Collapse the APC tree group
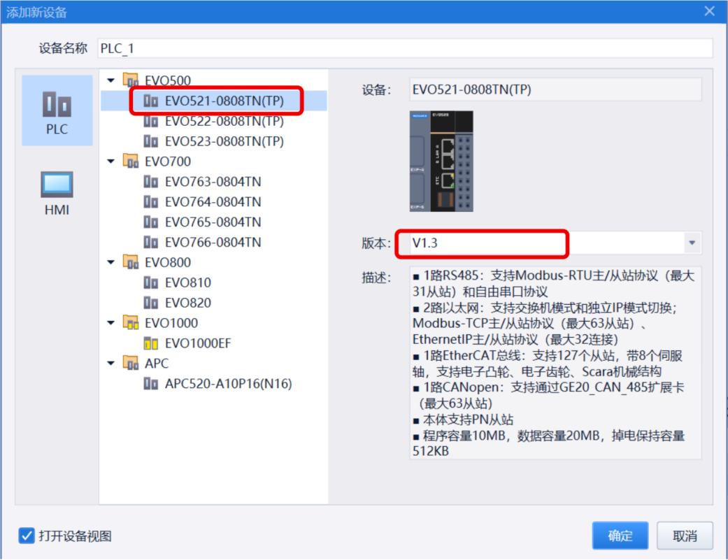This screenshot has height=560, width=728. pos(110,364)
